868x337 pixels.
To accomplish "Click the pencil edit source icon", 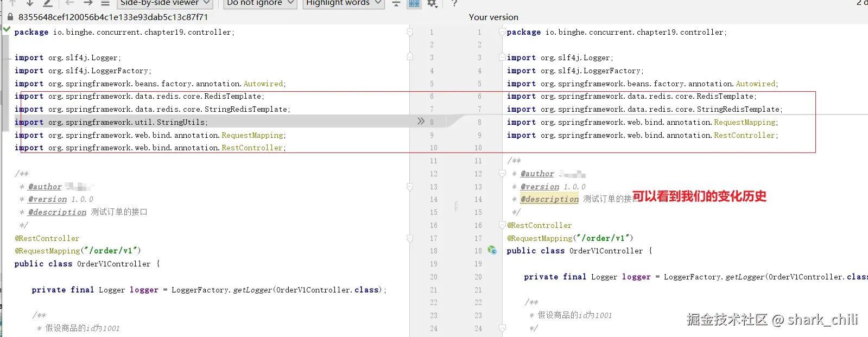I will [x=48, y=3].
